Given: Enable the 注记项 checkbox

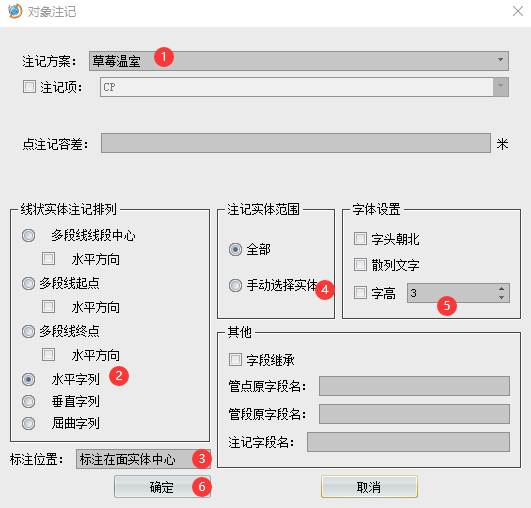Looking at the screenshot, I should point(29,87).
